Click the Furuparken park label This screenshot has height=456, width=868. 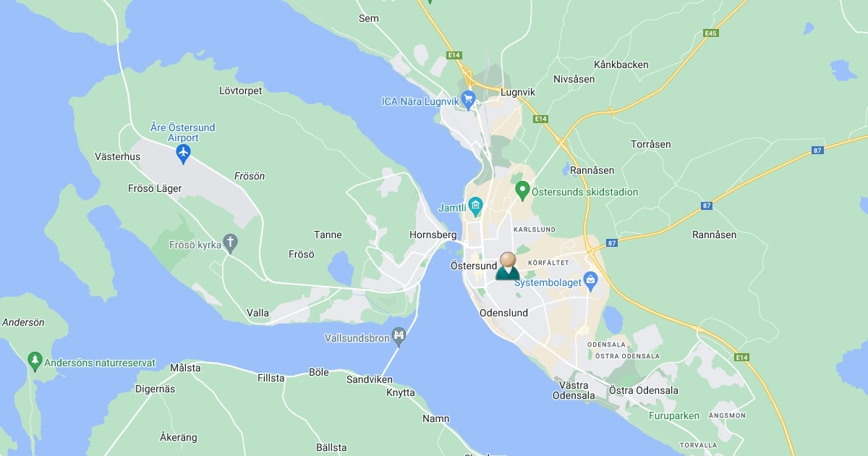pyautogui.click(x=674, y=415)
